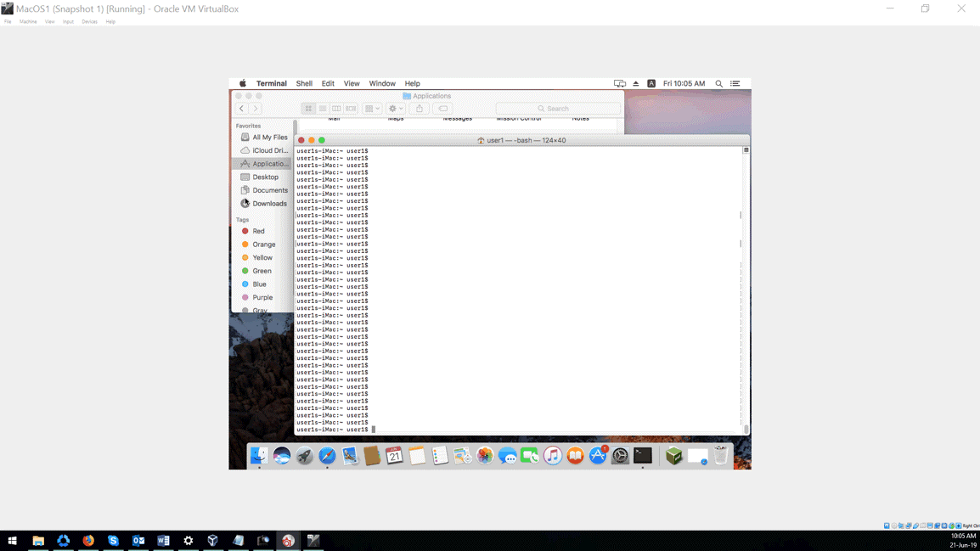Switch Finder to list view

[323, 109]
